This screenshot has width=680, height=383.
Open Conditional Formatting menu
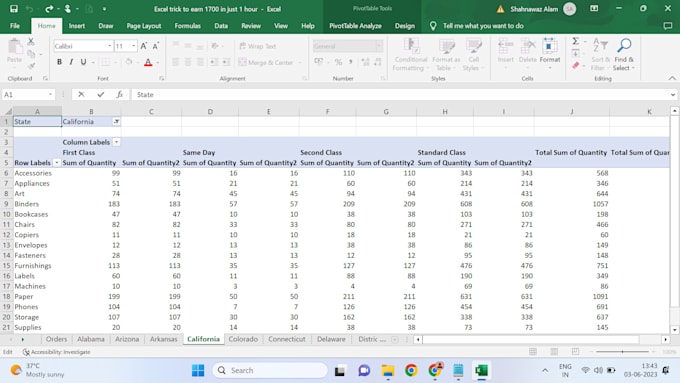point(411,55)
